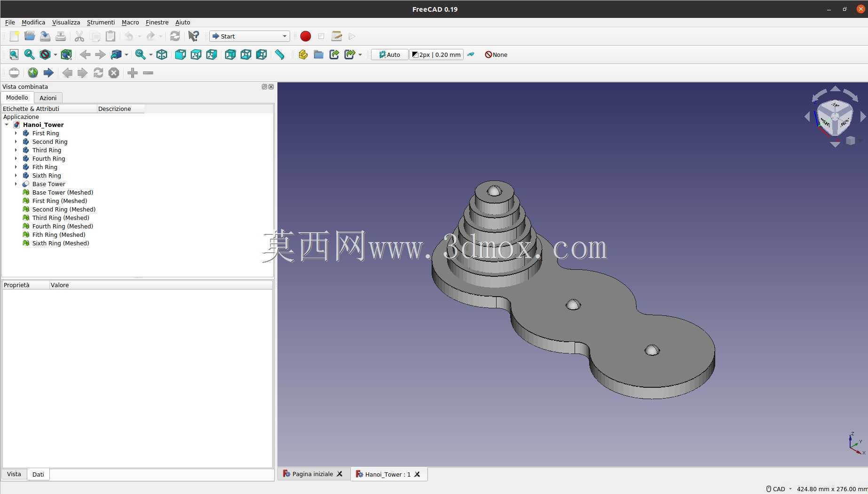Open the Strumenti menu
The height and width of the screenshot is (494, 868).
(101, 22)
